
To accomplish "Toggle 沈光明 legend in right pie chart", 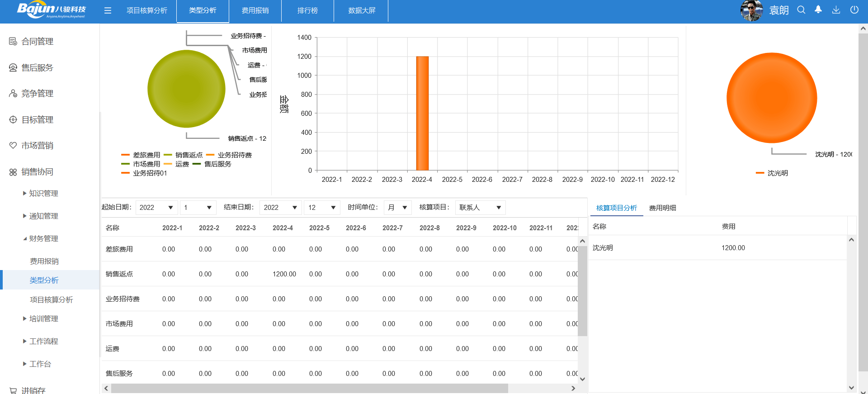I will point(772,173).
